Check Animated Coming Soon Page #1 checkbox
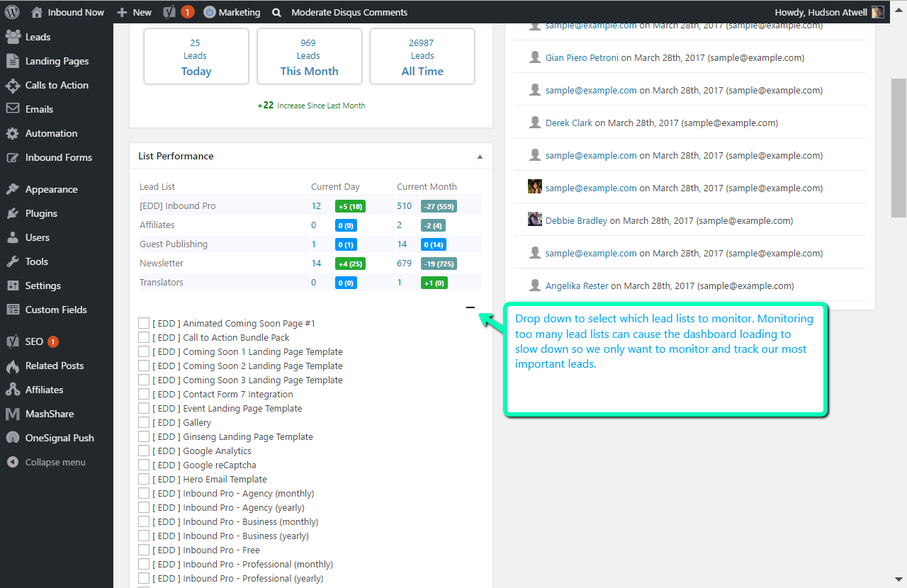This screenshot has height=588, width=907. (144, 323)
